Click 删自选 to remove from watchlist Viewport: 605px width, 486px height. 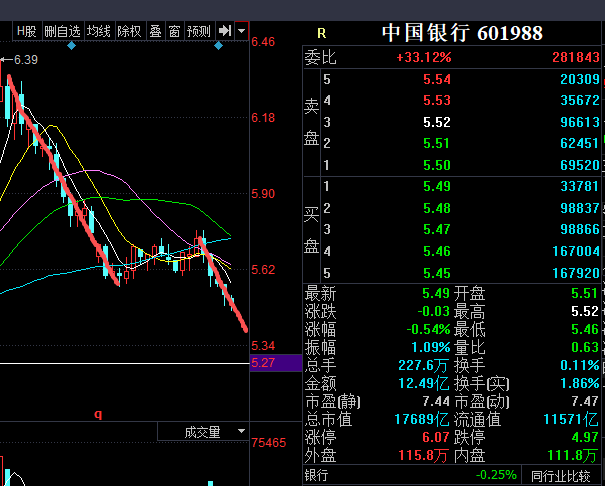click(62, 31)
